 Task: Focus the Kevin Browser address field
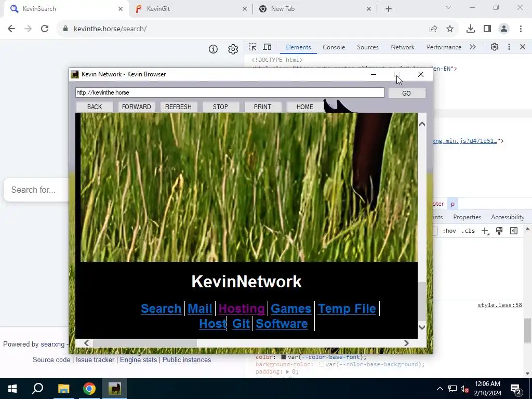[230, 92]
